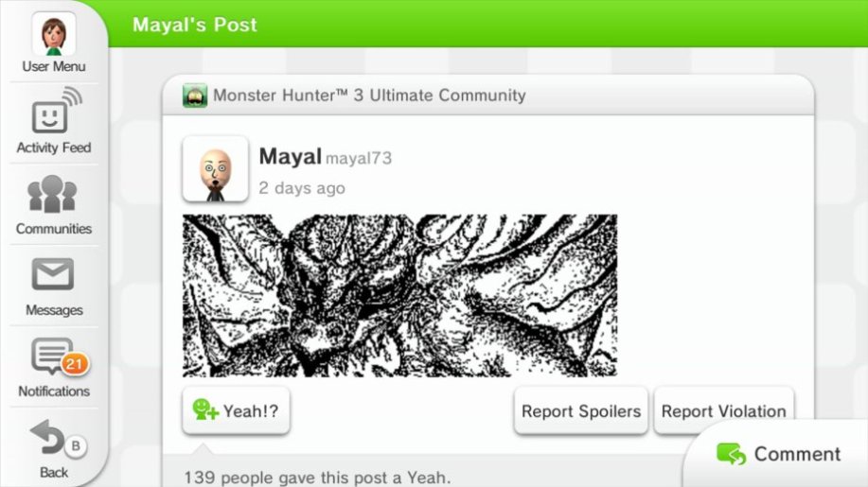
Task: Click the green Comment reply icon
Action: (x=732, y=454)
